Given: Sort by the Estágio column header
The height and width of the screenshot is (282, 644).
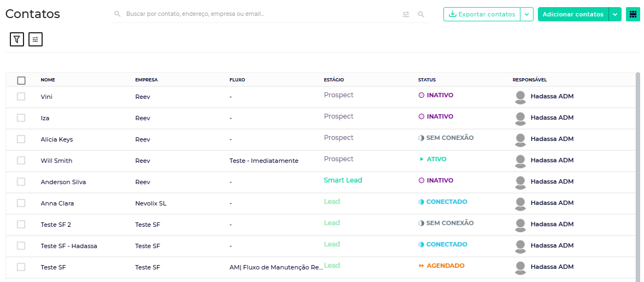Looking at the screenshot, I should tap(333, 80).
